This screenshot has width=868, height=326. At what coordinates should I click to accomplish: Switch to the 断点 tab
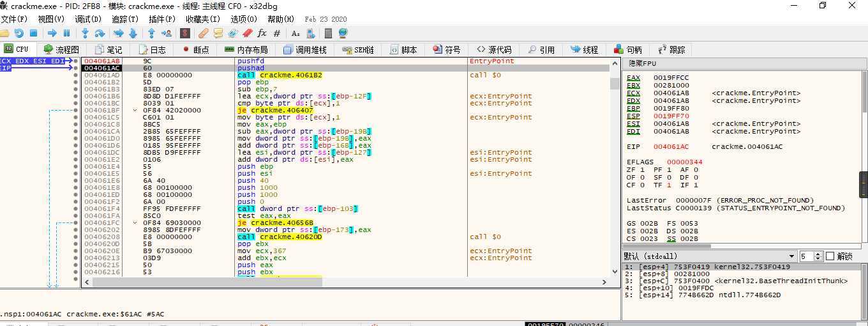click(195, 49)
